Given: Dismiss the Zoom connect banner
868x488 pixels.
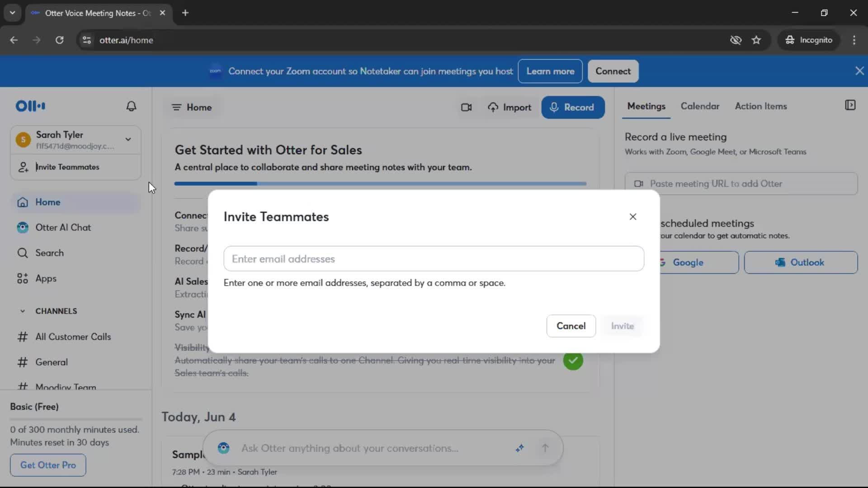Looking at the screenshot, I should point(859,71).
